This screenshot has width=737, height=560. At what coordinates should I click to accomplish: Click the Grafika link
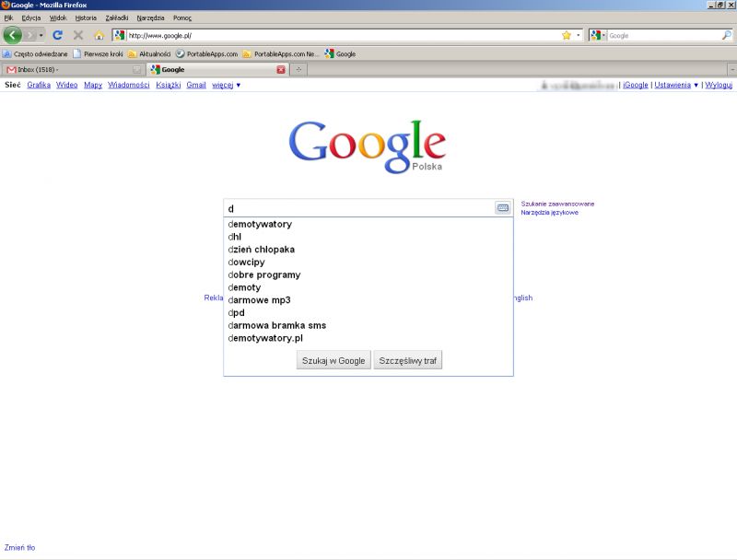[39, 85]
